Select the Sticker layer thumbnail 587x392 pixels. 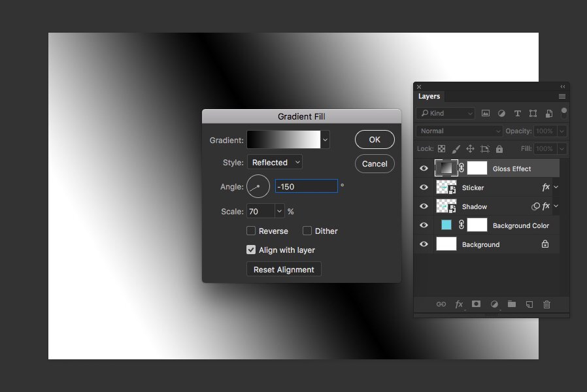446,187
